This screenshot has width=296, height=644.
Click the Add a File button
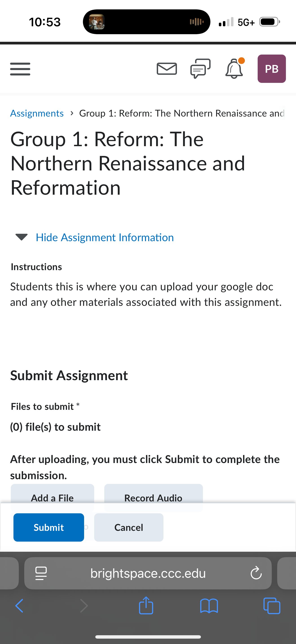pos(52,498)
